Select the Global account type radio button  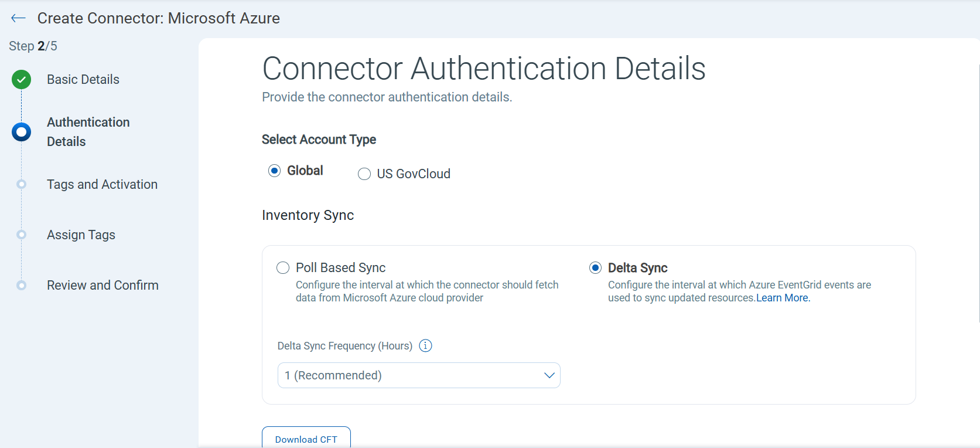[274, 171]
